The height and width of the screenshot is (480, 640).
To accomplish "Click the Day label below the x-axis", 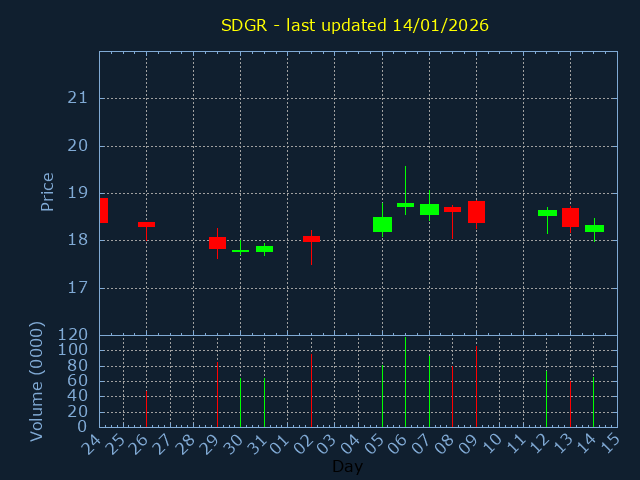I will (347, 466).
